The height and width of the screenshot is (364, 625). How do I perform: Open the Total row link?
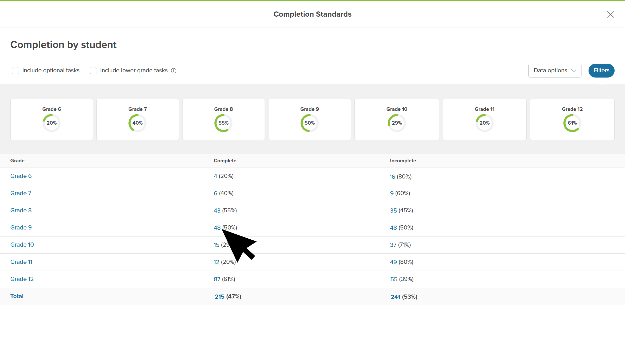17,296
